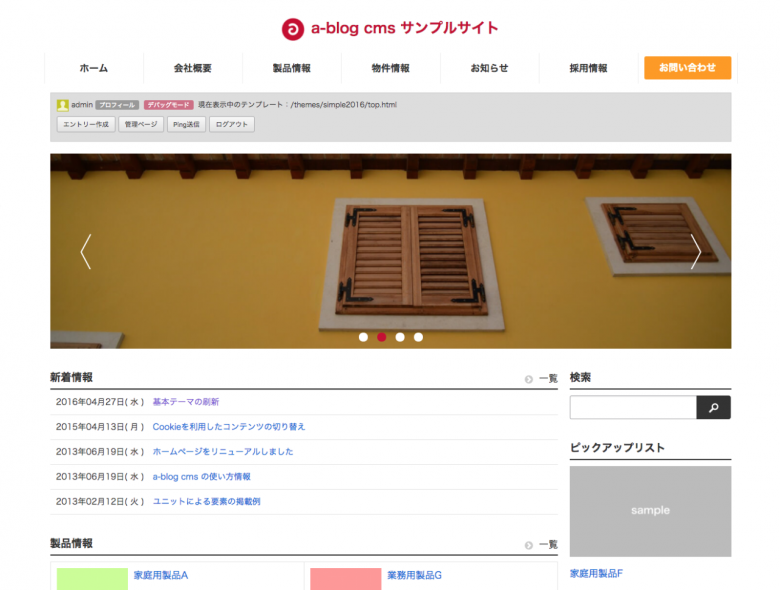Select the fourth carousel dot

[x=418, y=337]
